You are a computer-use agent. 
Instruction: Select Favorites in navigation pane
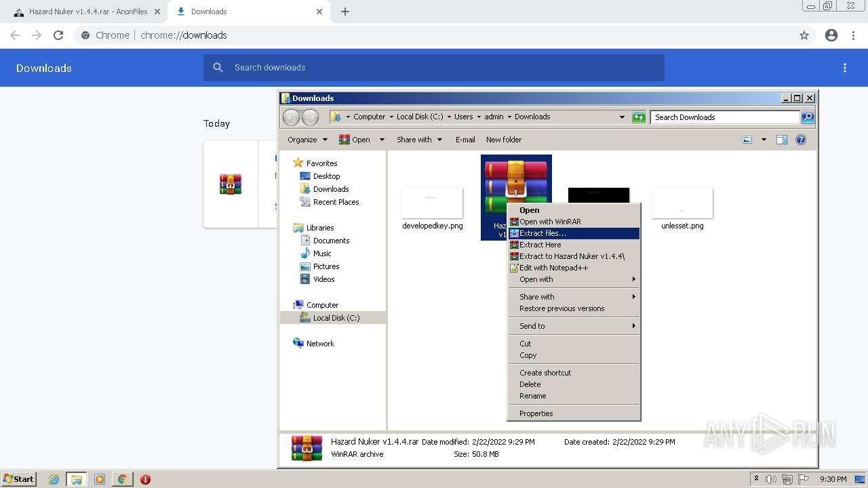point(321,163)
